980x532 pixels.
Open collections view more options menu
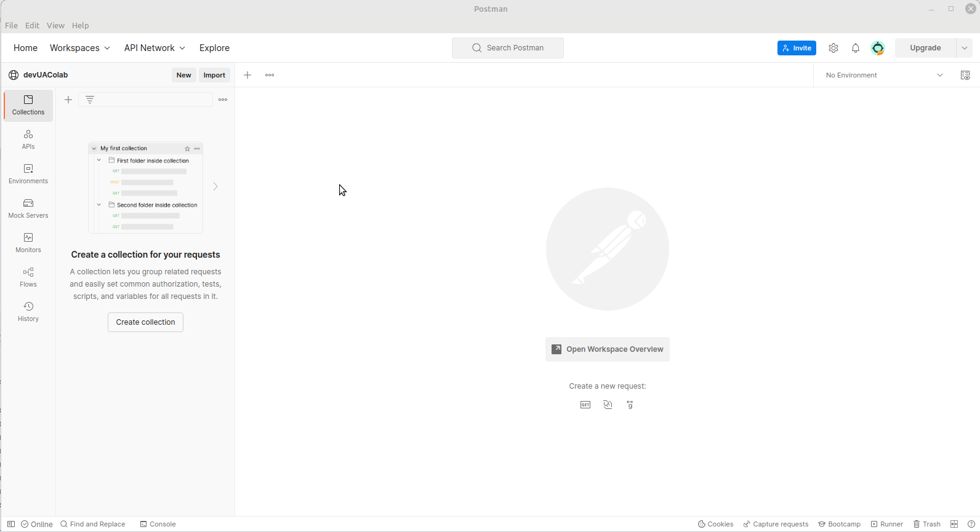click(x=223, y=100)
